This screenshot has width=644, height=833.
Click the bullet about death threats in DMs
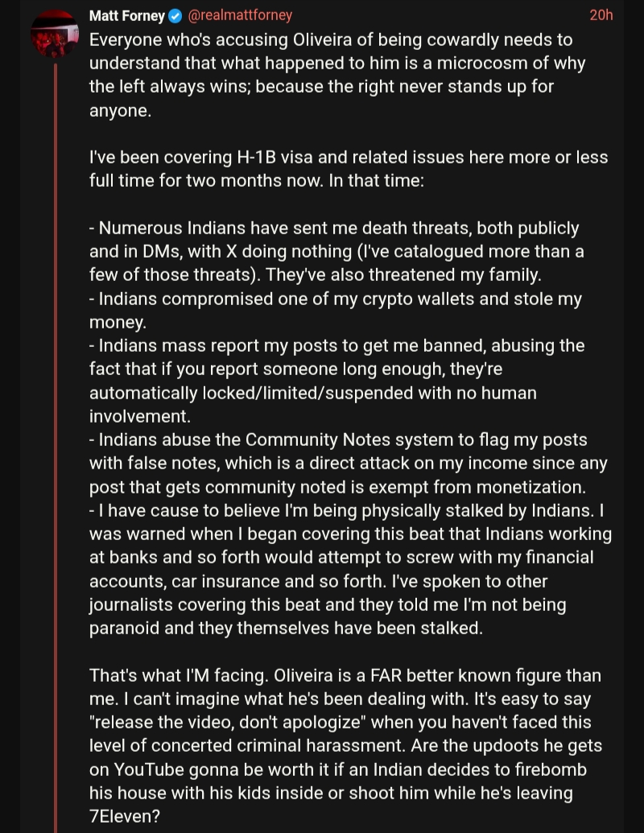coord(336,251)
